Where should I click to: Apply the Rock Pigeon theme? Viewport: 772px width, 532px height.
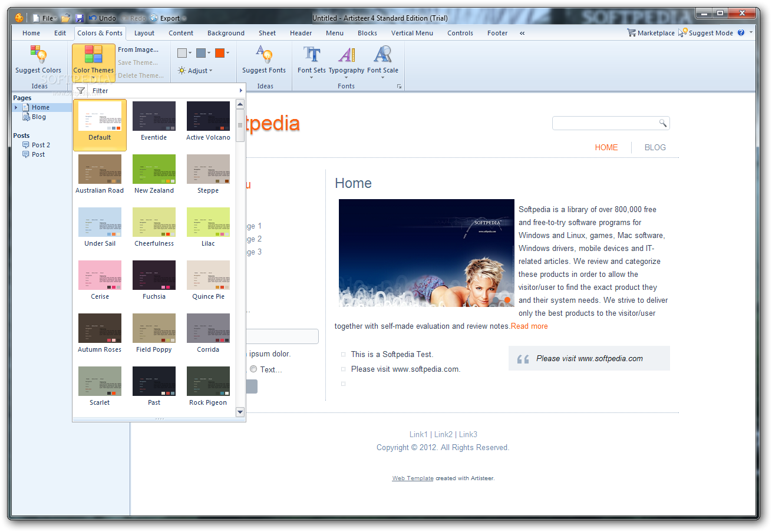click(x=208, y=386)
